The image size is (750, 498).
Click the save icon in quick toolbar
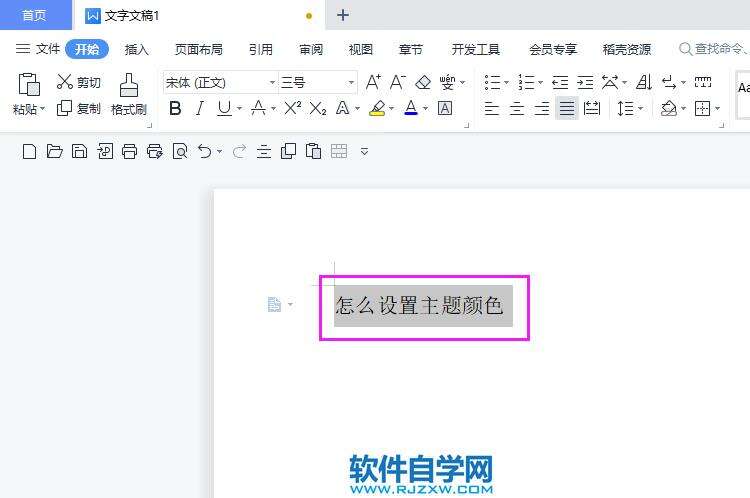(79, 152)
